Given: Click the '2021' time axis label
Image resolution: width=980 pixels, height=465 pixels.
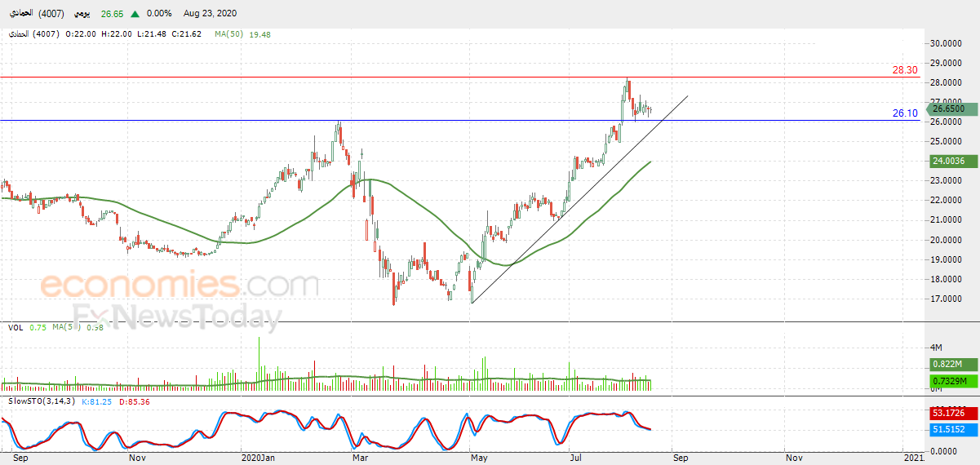Looking at the screenshot, I should (913, 458).
